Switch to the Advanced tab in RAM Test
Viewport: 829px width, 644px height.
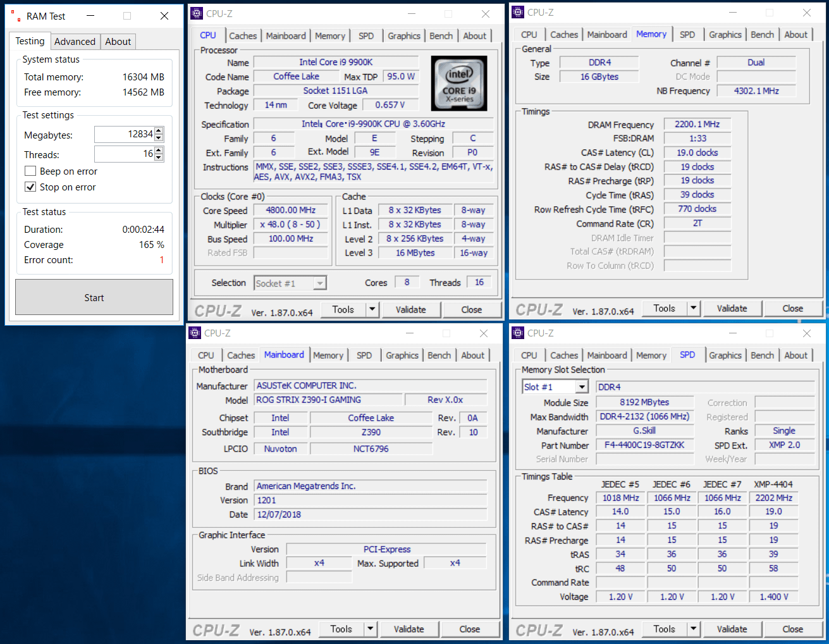tap(75, 42)
